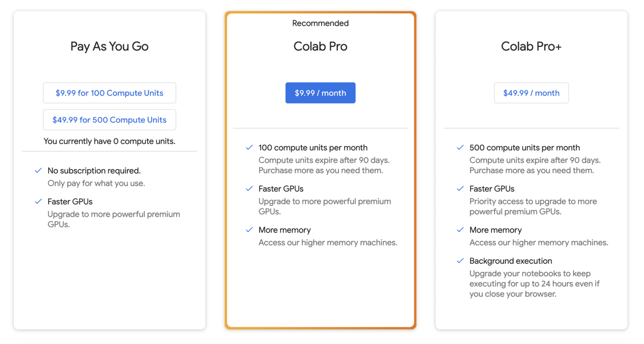This screenshot has height=344, width=644.
Task: Click the checkmark beside 'Background execution'
Action: tap(460, 261)
